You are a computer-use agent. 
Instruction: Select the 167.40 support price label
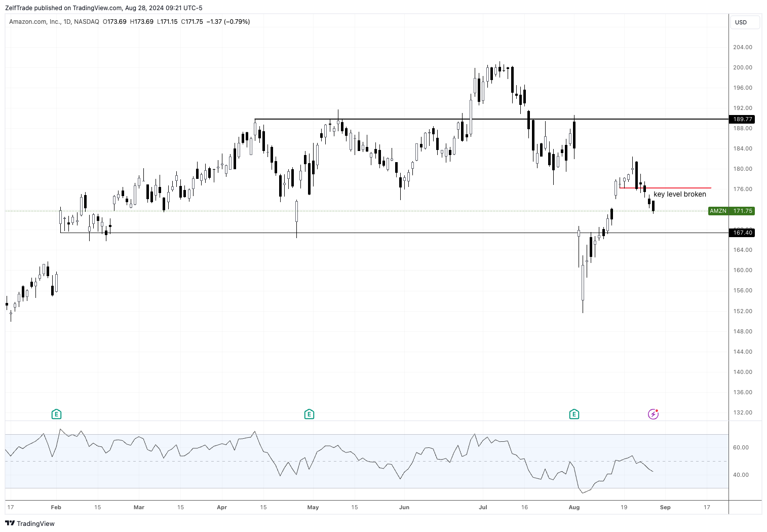coord(742,233)
